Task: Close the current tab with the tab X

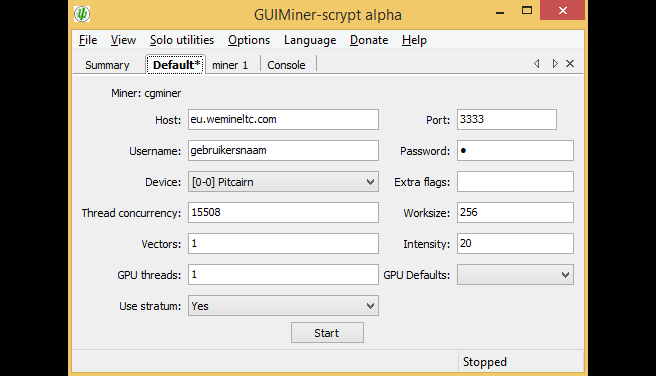Action: tap(570, 64)
